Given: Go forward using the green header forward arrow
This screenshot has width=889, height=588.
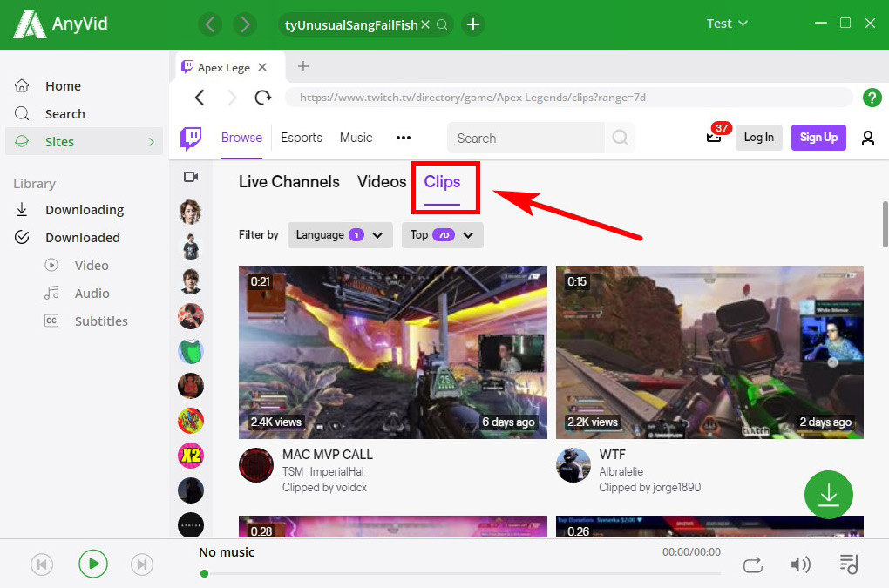Looking at the screenshot, I should tap(245, 24).
